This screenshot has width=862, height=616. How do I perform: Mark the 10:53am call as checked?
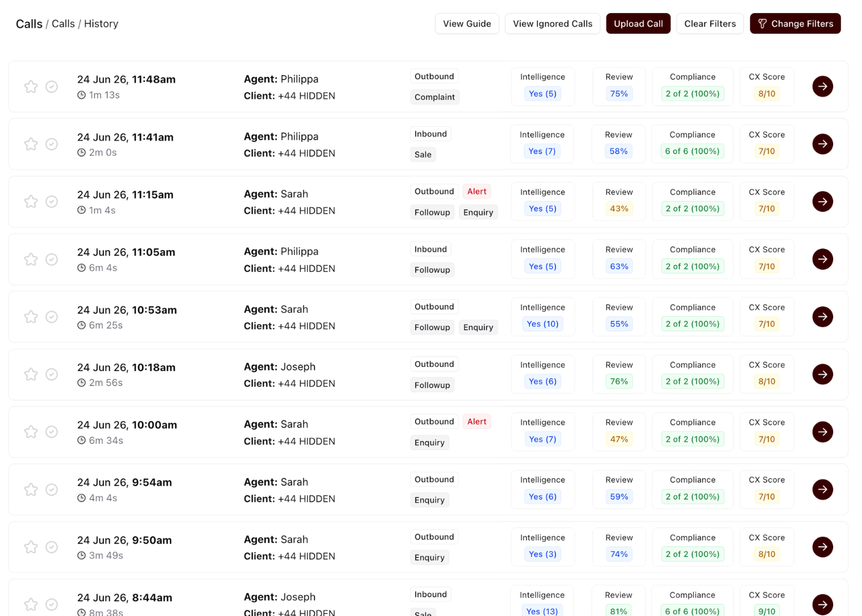coord(52,317)
